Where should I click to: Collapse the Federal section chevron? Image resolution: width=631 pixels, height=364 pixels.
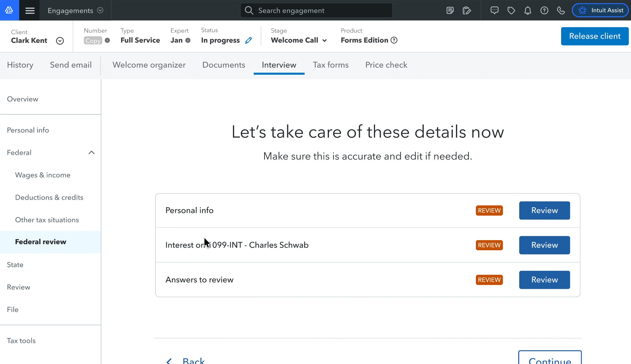92,153
